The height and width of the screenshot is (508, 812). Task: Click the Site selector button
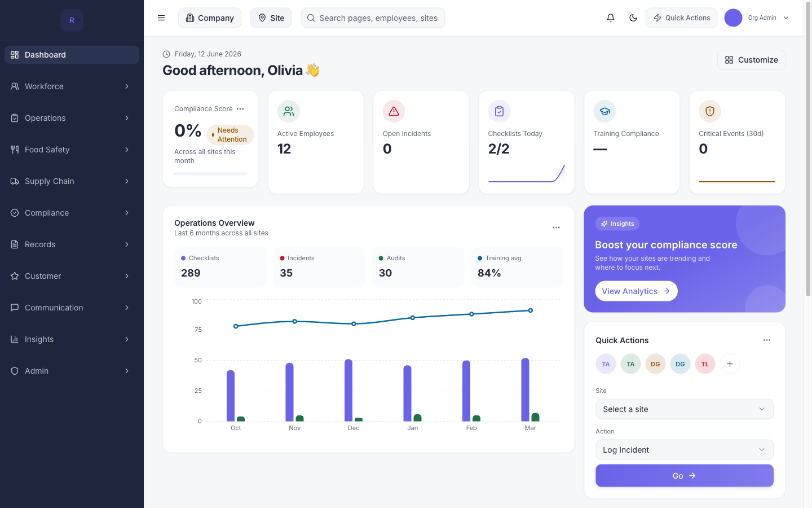click(x=271, y=18)
